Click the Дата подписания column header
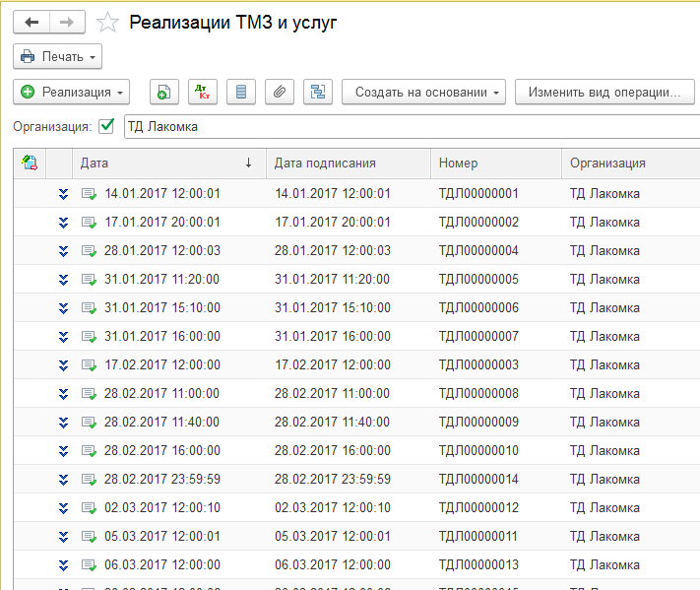This screenshot has width=700, height=590. (347, 164)
